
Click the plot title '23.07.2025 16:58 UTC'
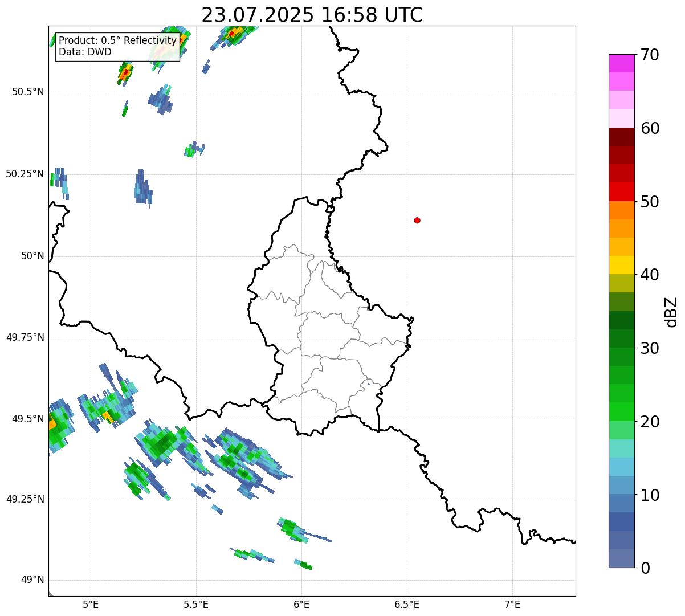[x=312, y=15]
